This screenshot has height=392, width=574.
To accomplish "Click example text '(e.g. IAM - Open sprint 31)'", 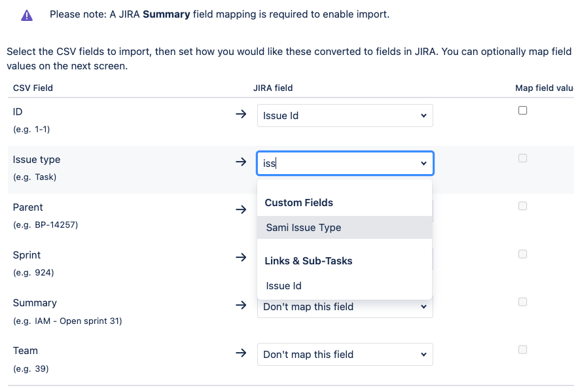I will (67, 321).
